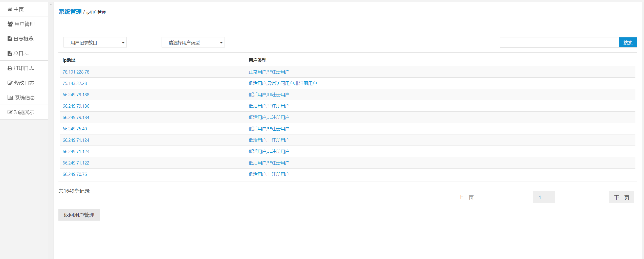
Task: Click the page number 1 box
Action: pos(544,197)
